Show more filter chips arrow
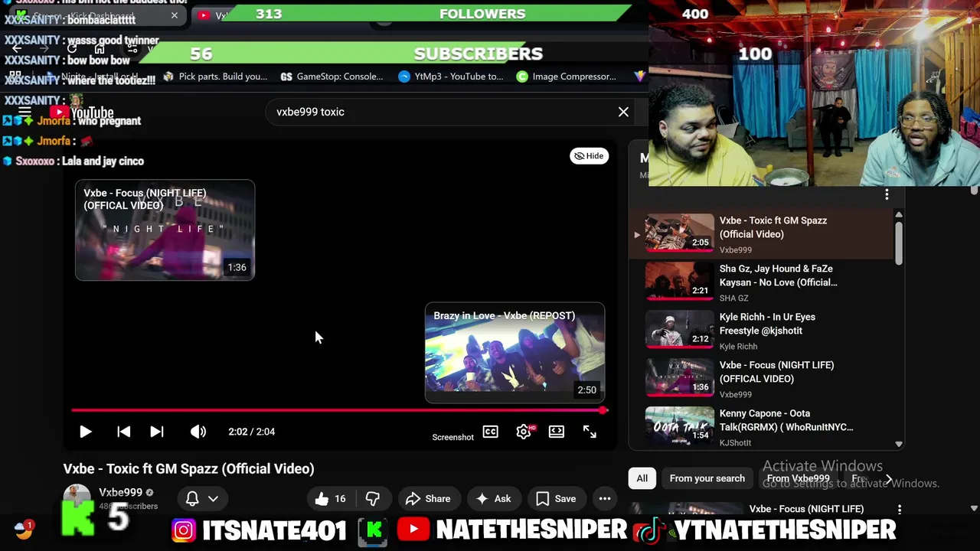 pos(888,479)
